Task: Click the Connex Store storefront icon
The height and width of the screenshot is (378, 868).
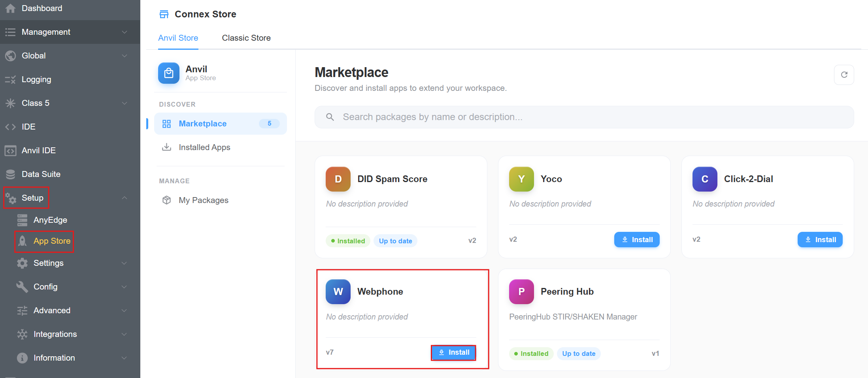Action: pyautogui.click(x=164, y=14)
